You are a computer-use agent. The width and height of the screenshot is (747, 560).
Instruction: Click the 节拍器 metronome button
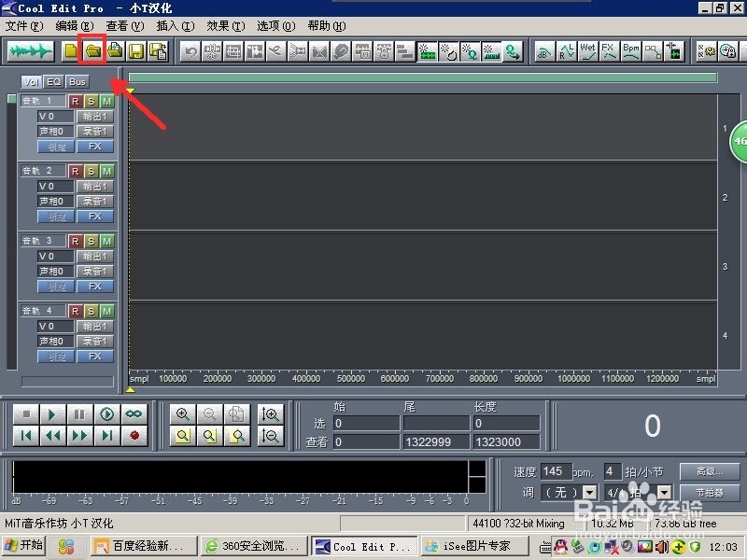point(710,492)
